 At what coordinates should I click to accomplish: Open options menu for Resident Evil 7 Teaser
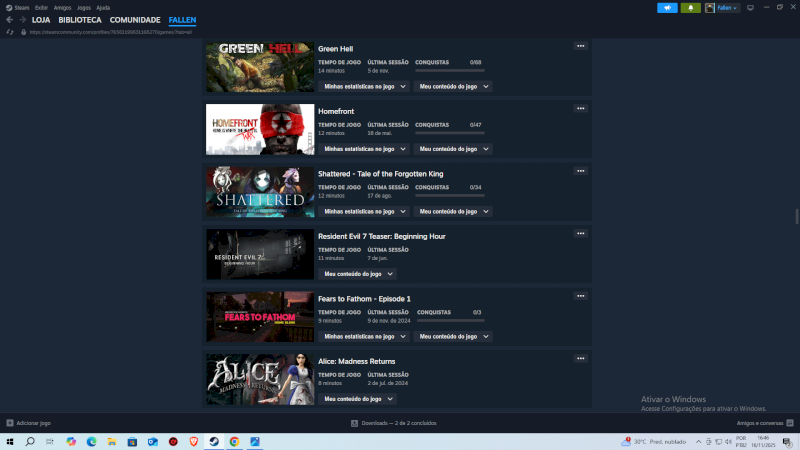(581, 233)
